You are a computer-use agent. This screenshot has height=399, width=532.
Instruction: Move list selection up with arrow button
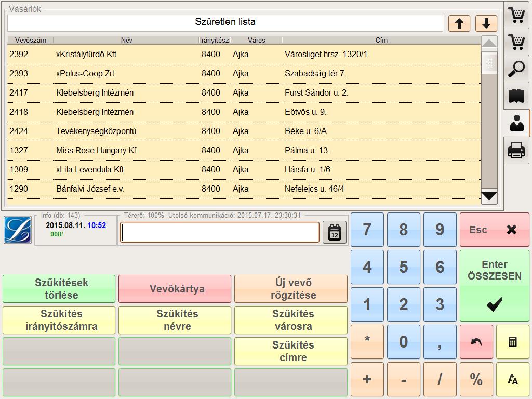tap(459, 23)
